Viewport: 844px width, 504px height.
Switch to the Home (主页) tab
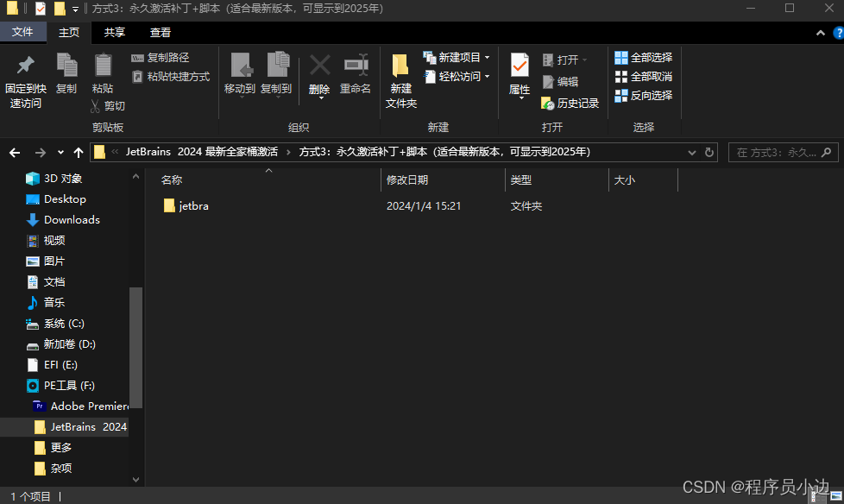[69, 32]
